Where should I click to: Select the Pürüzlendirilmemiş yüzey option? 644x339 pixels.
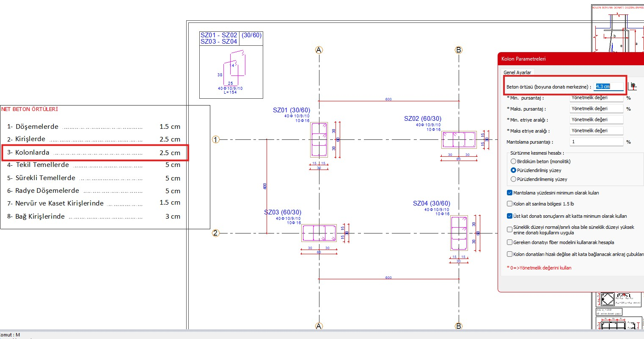[539, 179]
